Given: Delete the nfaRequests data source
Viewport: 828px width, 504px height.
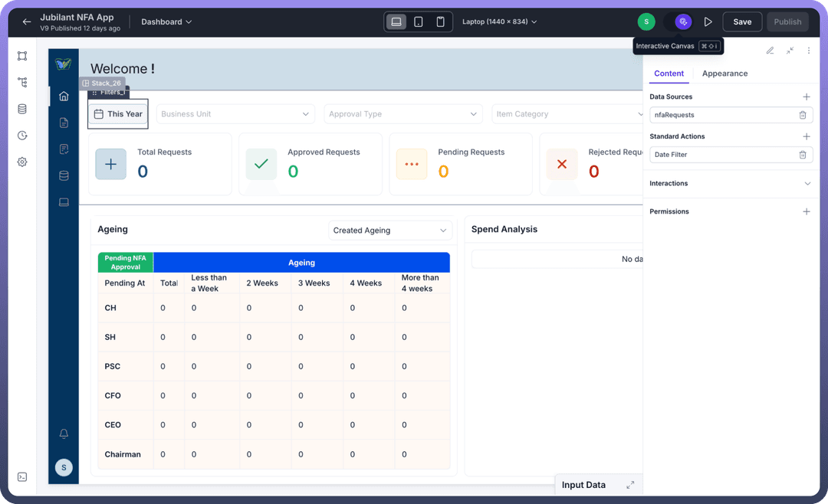Looking at the screenshot, I should [802, 115].
